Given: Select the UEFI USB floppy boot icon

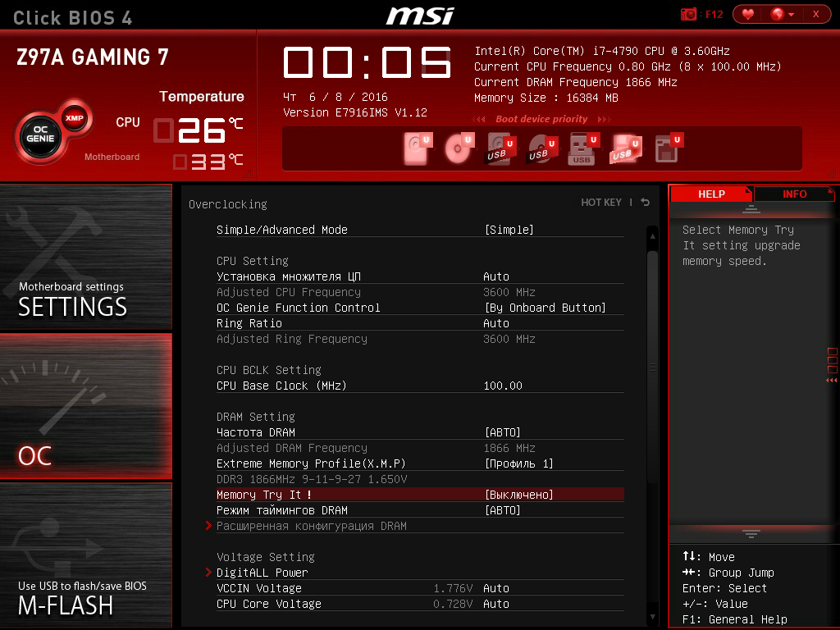Looking at the screenshot, I should pos(625,148).
